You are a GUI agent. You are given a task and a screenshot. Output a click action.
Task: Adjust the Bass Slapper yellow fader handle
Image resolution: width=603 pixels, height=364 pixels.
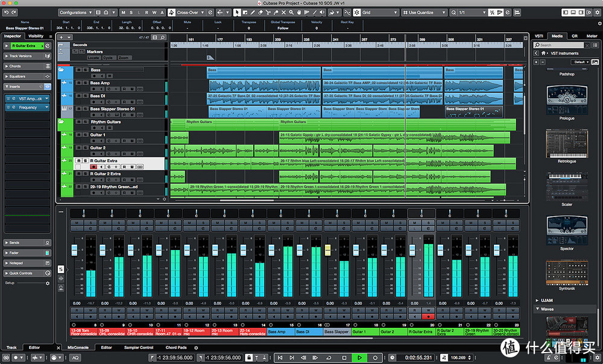[327, 250]
